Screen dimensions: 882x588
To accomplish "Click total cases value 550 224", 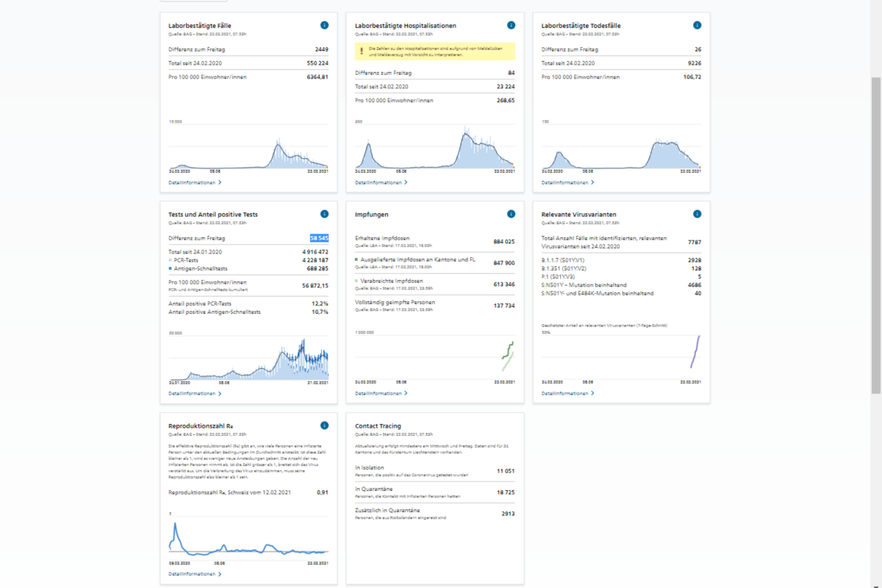I will pos(318,63).
